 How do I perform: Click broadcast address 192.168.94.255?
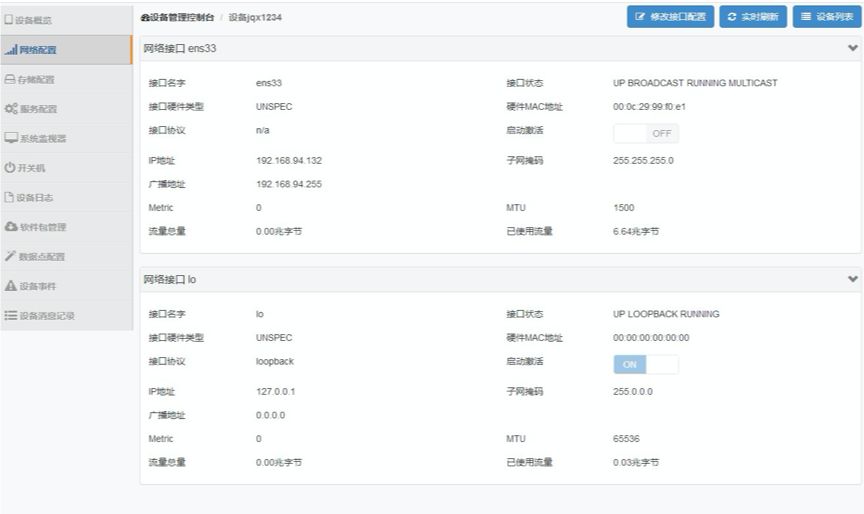[x=289, y=184]
